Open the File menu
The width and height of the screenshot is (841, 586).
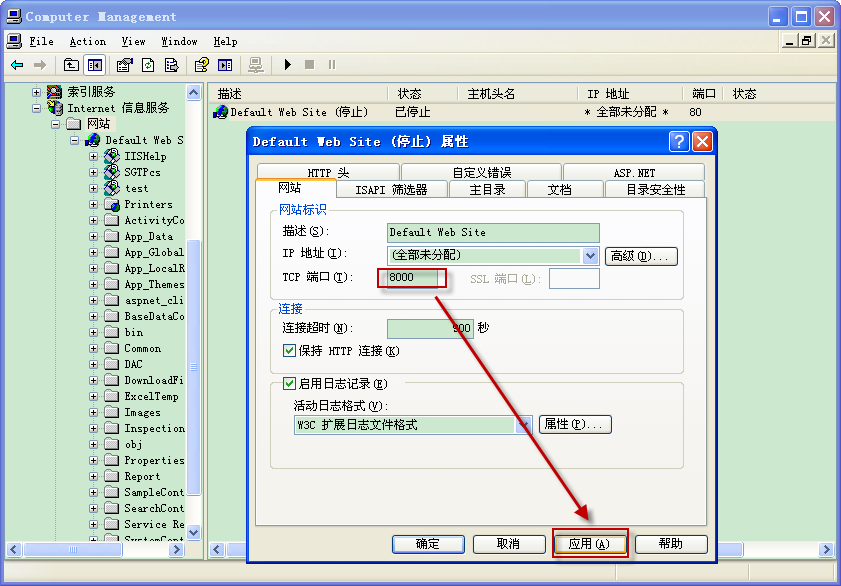tap(41, 41)
